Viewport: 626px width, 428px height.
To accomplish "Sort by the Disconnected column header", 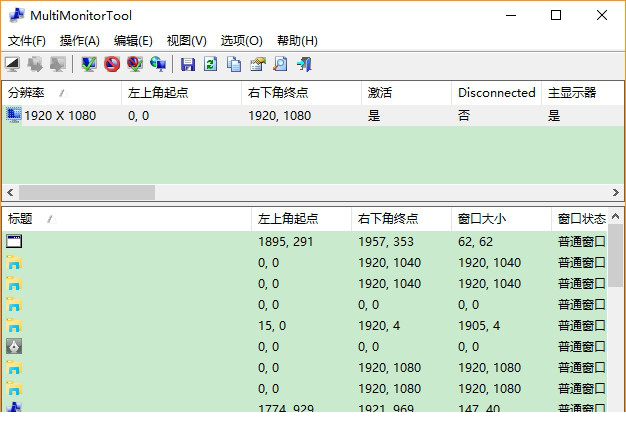I will point(496,93).
